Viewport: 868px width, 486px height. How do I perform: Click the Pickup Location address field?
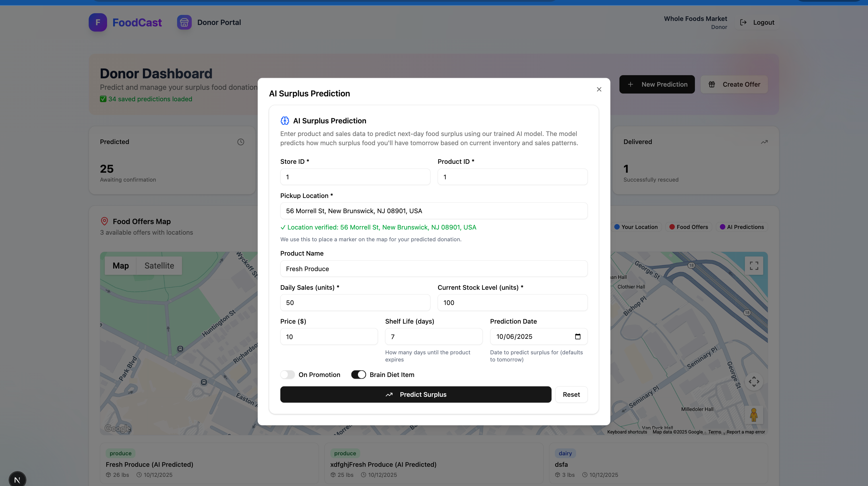(x=434, y=211)
